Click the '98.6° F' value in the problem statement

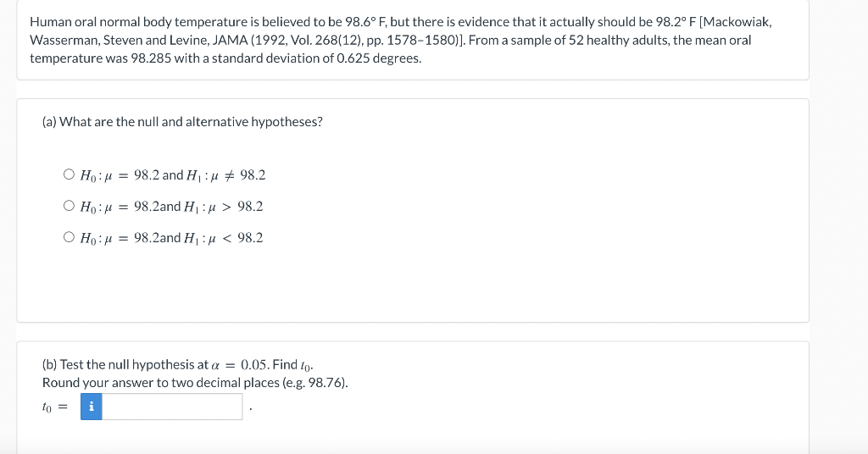pyautogui.click(x=366, y=22)
